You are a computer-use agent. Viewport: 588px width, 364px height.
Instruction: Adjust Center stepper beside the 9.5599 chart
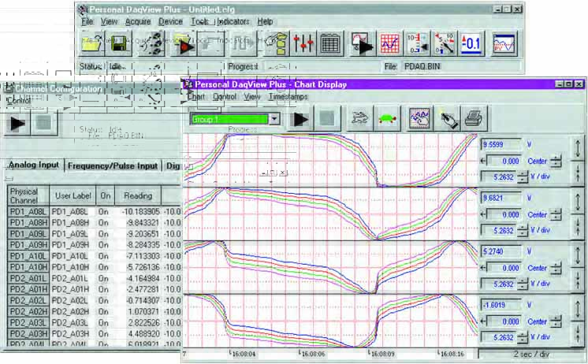(556, 162)
